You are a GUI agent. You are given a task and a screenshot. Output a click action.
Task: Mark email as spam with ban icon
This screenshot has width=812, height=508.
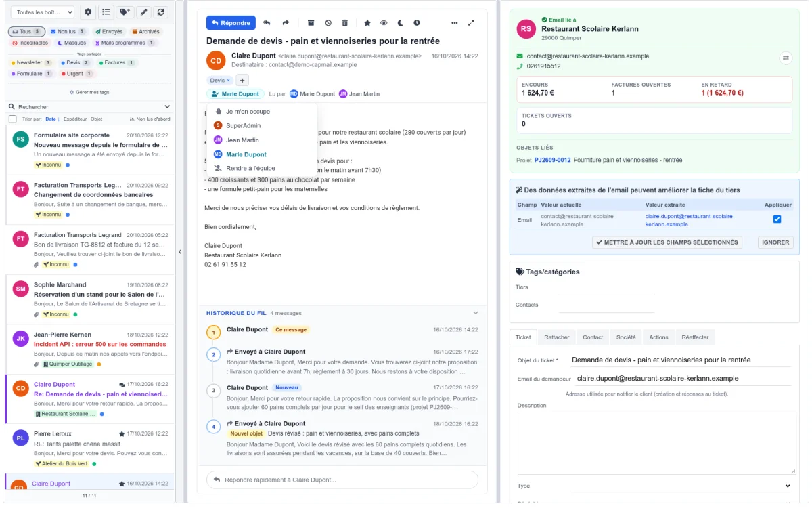tap(328, 23)
